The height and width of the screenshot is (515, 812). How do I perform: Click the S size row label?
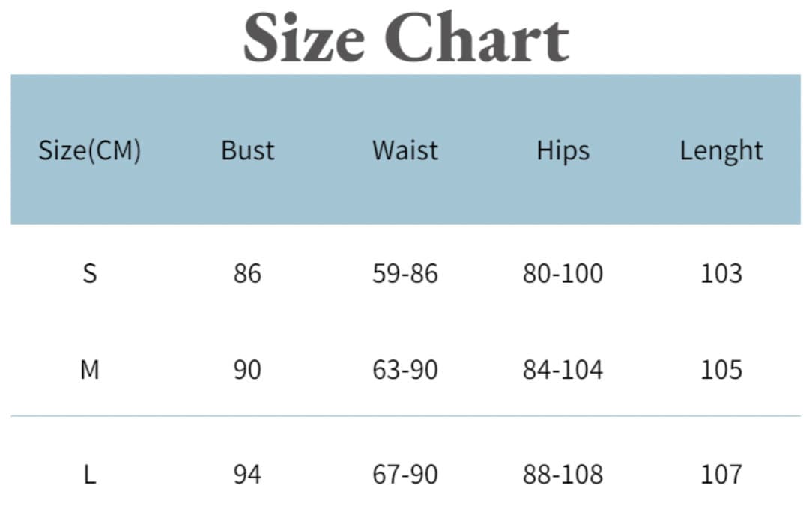pos(90,273)
